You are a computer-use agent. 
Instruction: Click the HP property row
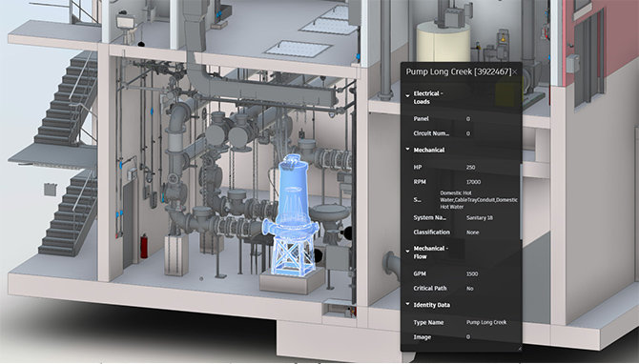(461, 168)
